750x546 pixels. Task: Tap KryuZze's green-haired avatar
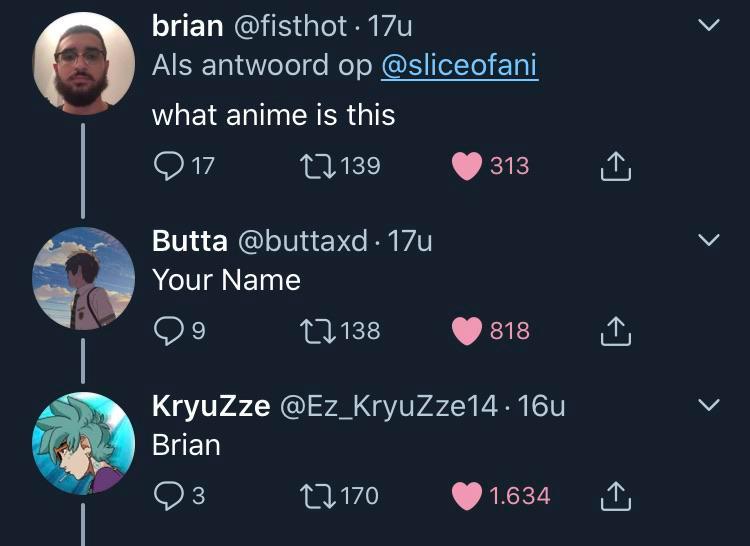point(83,442)
